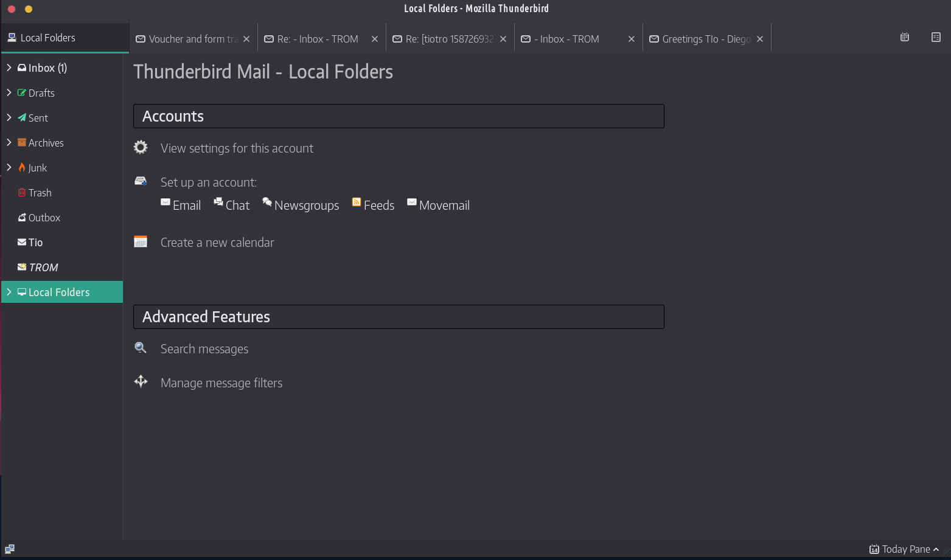The width and height of the screenshot is (951, 560).
Task: Select the Drafts folder
Action: pyautogui.click(x=62, y=92)
